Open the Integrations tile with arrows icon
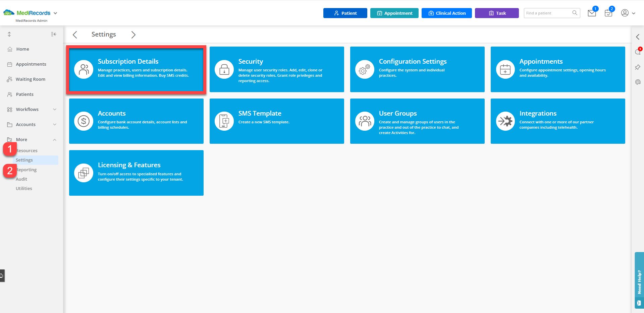644x313 pixels. (505, 121)
